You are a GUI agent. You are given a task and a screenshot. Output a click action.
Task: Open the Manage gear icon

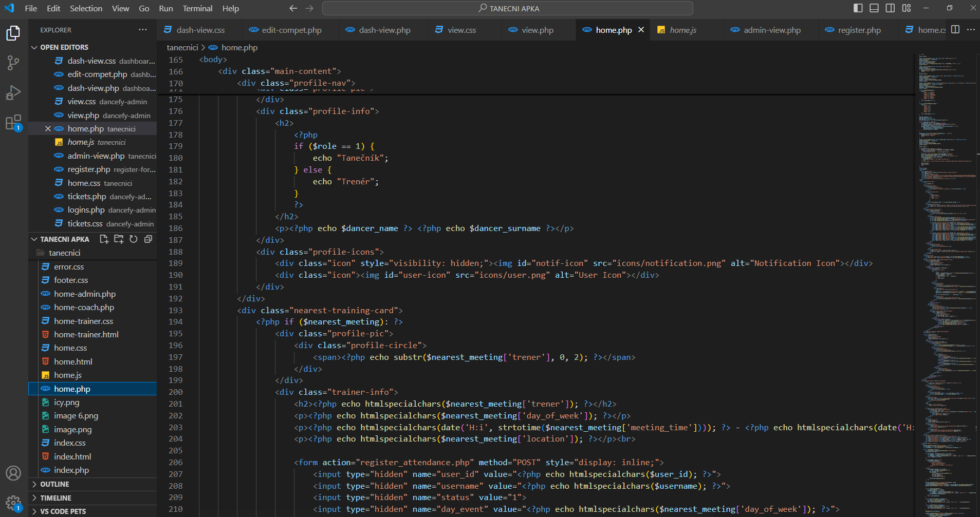(x=13, y=503)
